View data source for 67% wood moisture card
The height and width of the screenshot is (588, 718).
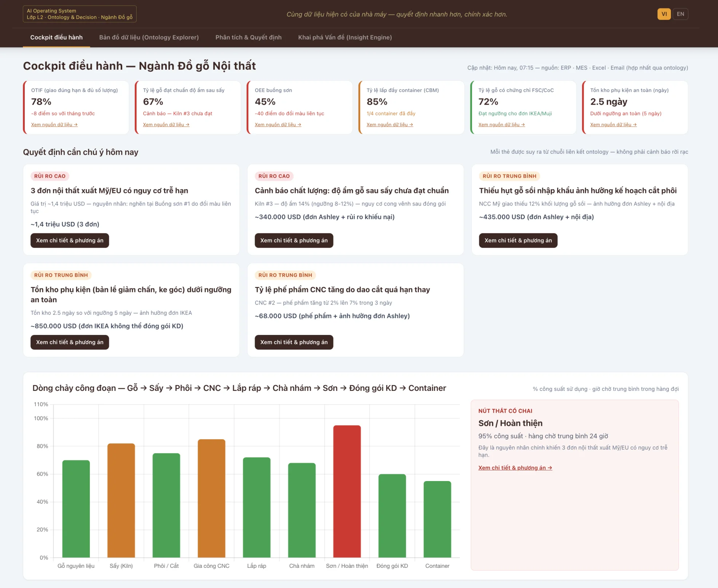166,124
